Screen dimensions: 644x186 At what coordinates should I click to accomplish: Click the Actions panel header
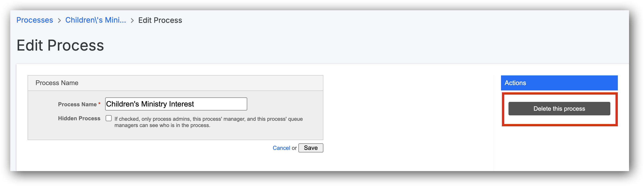pos(515,83)
